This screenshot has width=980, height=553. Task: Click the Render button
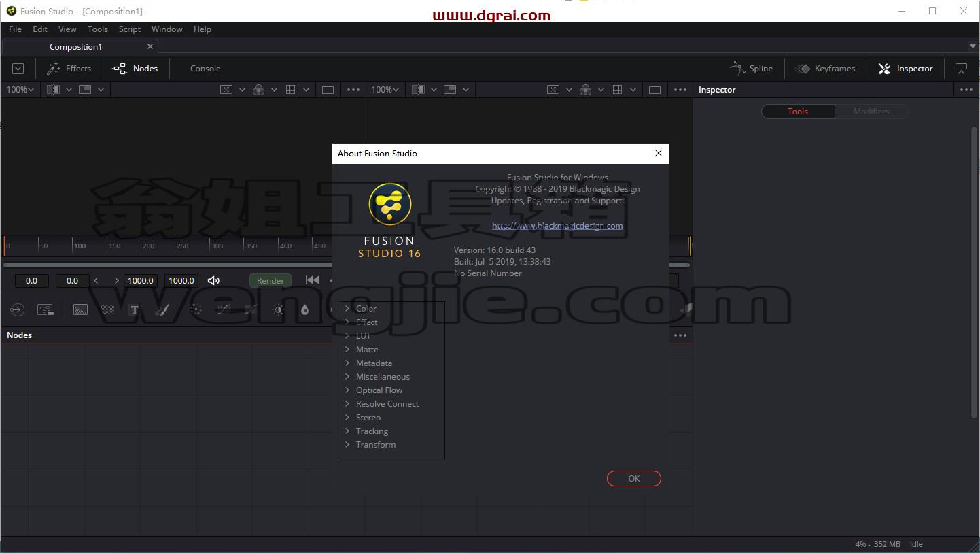(x=270, y=280)
